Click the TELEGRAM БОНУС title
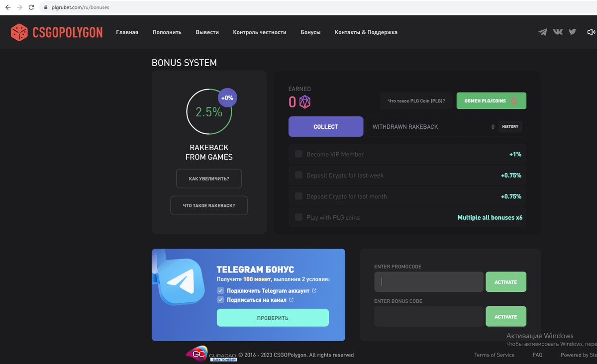This screenshot has height=364, width=597. pos(255,270)
